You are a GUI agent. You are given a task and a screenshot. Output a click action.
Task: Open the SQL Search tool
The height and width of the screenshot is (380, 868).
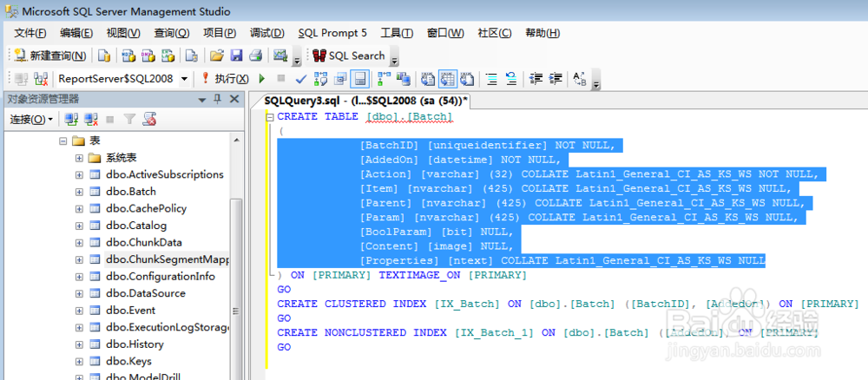(x=349, y=56)
